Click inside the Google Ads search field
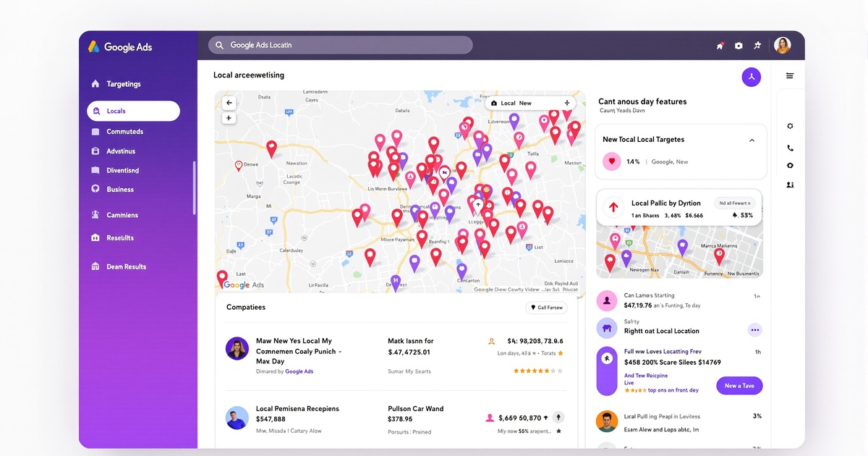The image size is (868, 456). click(x=340, y=45)
